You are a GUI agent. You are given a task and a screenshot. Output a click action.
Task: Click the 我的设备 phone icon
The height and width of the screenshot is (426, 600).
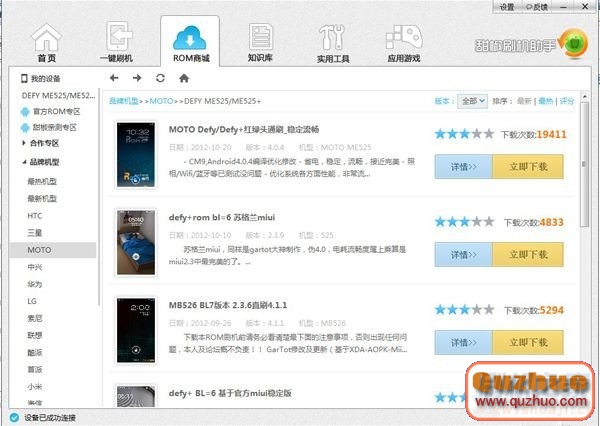coord(24,78)
